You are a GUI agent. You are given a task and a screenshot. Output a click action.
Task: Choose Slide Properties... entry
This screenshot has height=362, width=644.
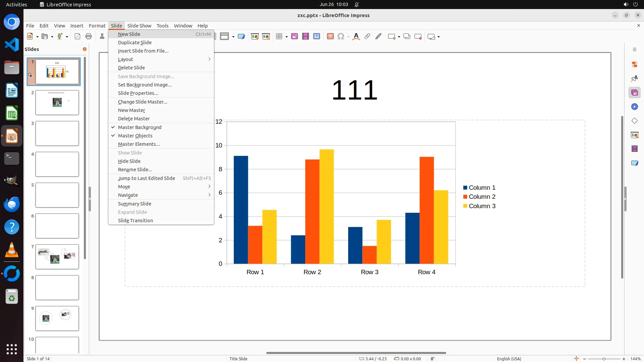tap(138, 93)
